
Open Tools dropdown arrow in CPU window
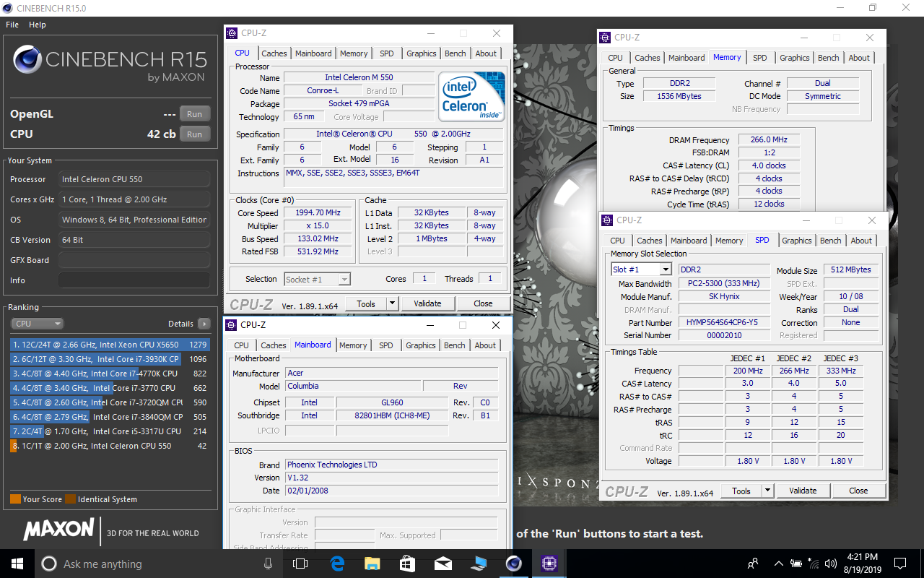pyautogui.click(x=393, y=303)
